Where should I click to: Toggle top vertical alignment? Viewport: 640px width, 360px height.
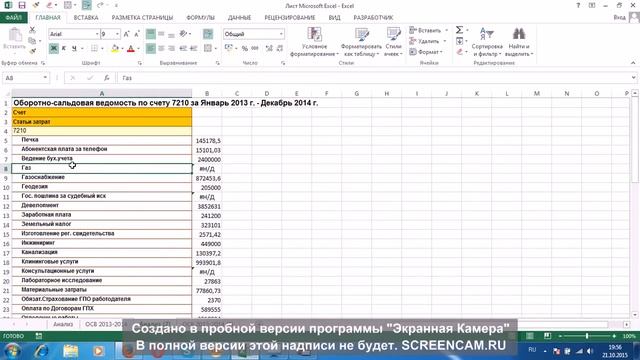(151, 34)
